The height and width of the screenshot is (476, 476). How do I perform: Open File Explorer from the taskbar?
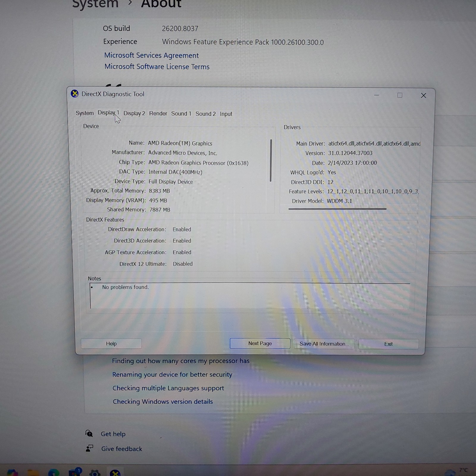[x=33, y=473]
